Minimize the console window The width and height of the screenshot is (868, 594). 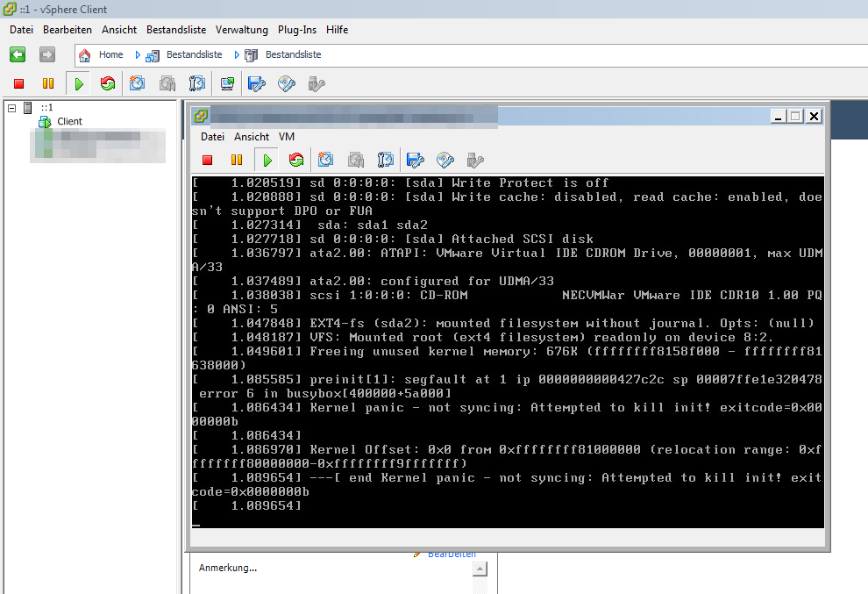coord(778,116)
